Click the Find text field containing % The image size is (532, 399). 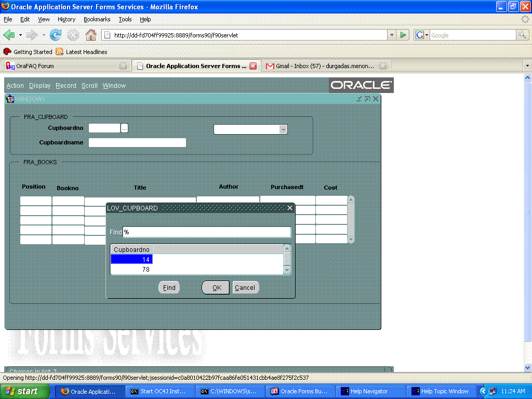pos(207,232)
